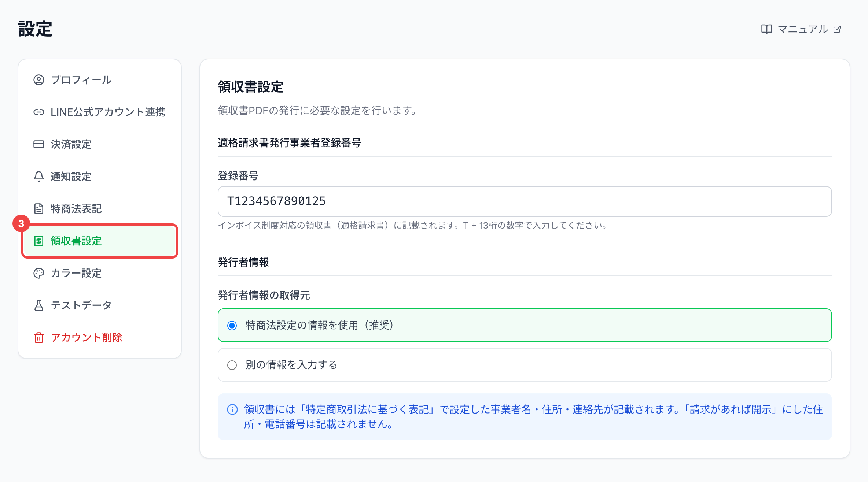Click the 発行者情報の取得元 label
The height and width of the screenshot is (482, 868).
(264, 295)
